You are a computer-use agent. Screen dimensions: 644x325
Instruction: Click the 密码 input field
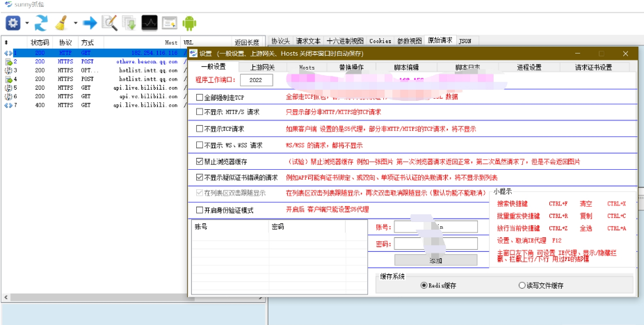pos(436,244)
